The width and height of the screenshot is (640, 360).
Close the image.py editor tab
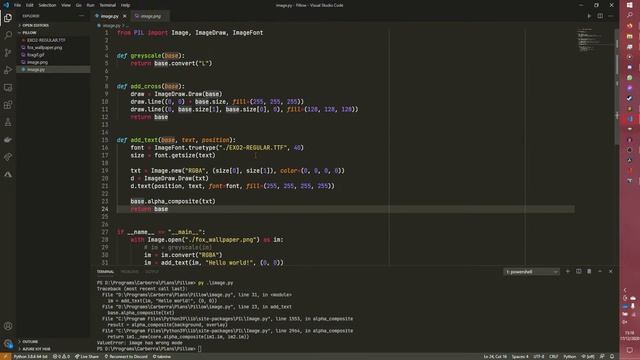125,16
